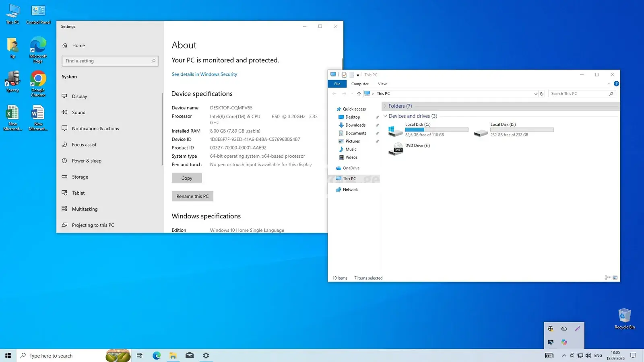Screen dimensions: 644x362
Task: Collapse the Devices and drives group
Action: [x=385, y=116]
